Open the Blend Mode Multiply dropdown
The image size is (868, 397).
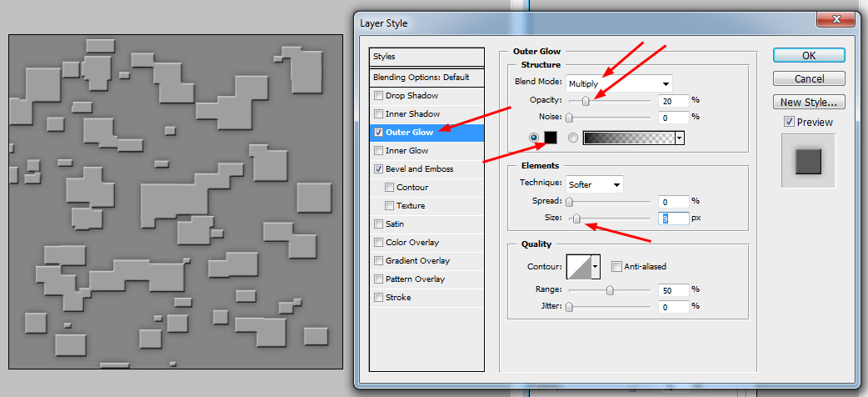pos(619,83)
